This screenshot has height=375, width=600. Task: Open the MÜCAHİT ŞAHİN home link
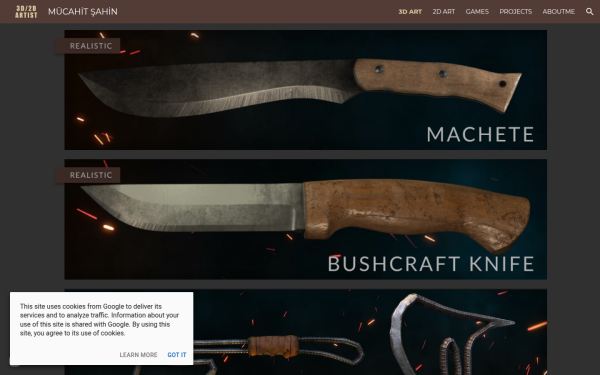point(83,11)
